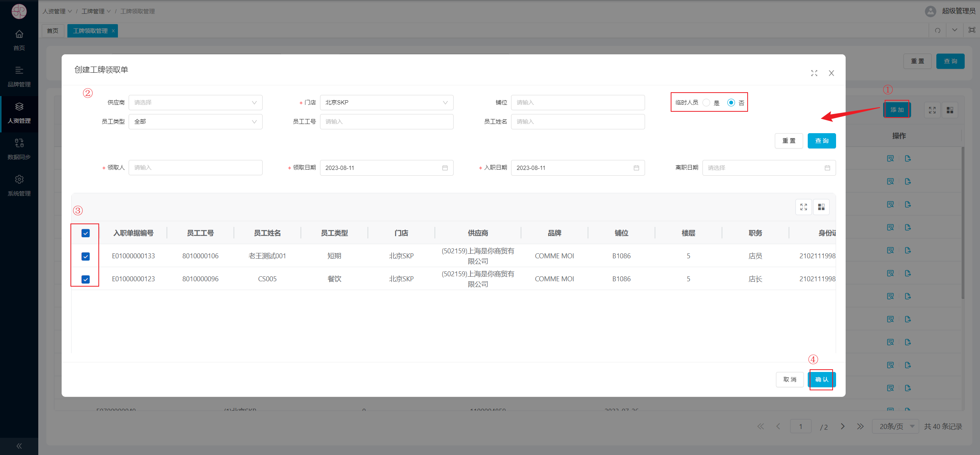The height and width of the screenshot is (455, 980).
Task: Expand dialog table with fullscreen icon
Action: point(804,207)
